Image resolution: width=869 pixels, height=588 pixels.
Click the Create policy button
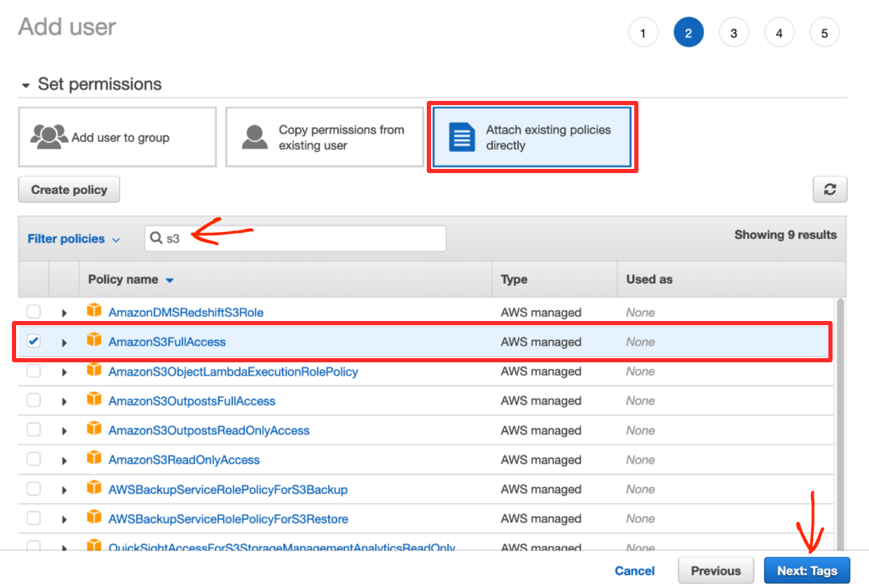tap(68, 189)
